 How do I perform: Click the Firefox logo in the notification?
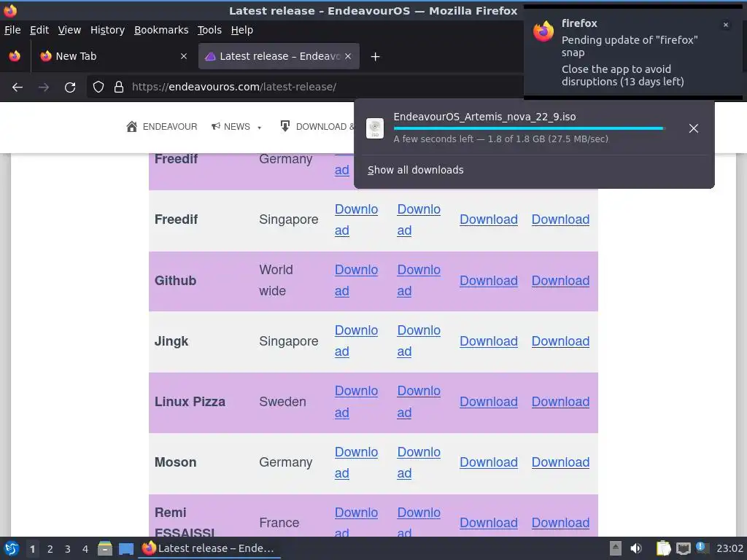pos(543,31)
